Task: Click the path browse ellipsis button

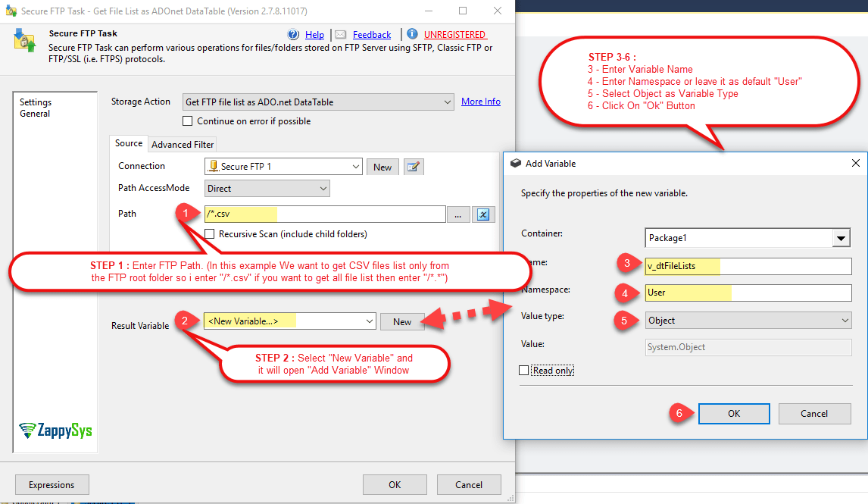Action: [x=458, y=214]
